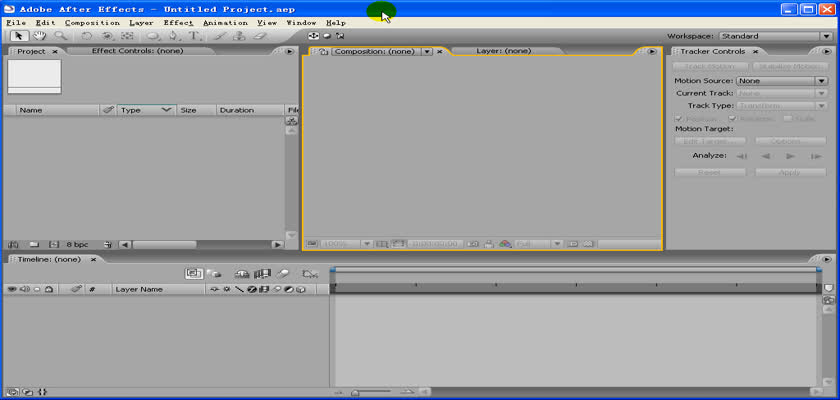Click the World Axis Mode icon
840x400 pixels.
[x=327, y=36]
